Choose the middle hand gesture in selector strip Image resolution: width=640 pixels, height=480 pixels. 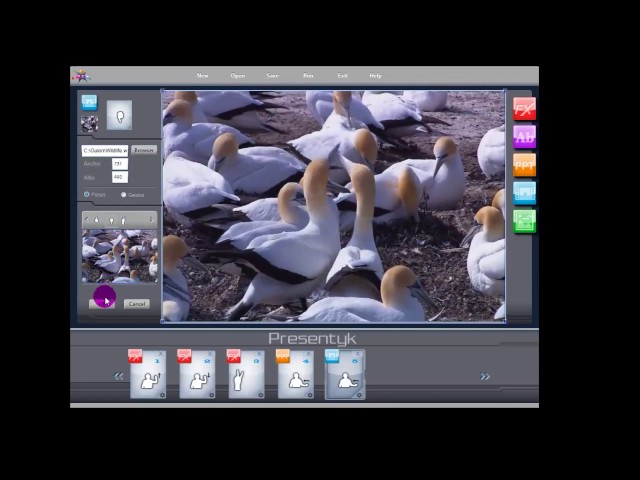(111, 220)
